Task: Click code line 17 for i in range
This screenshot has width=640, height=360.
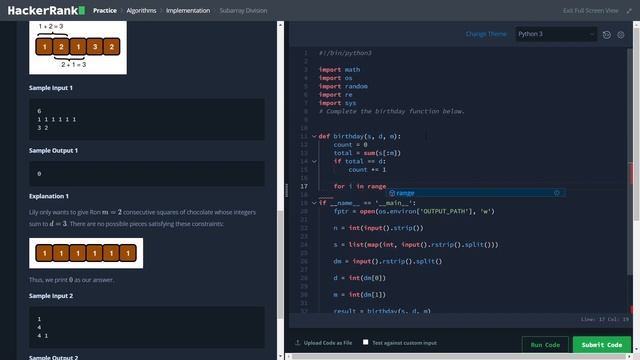Action: click(360, 187)
